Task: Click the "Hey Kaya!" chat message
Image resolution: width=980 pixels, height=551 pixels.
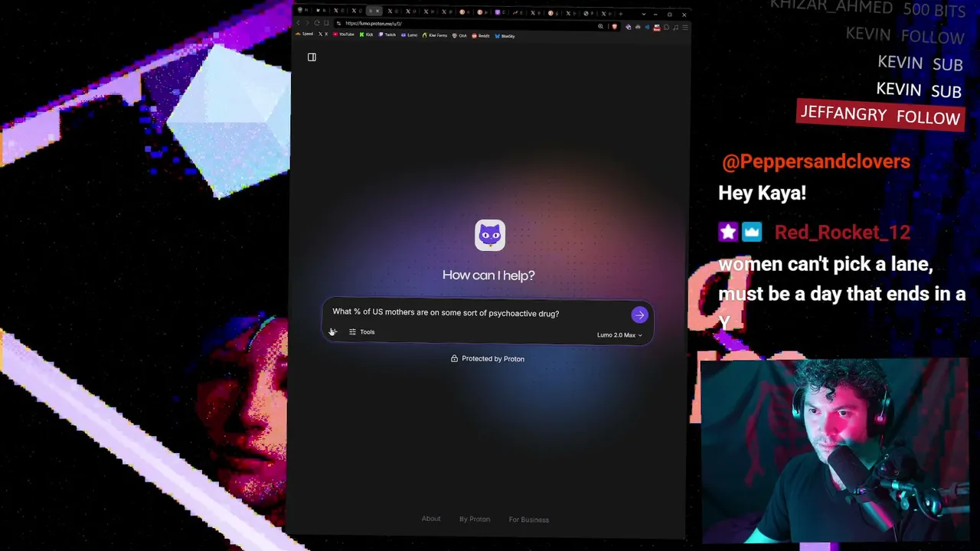Action: [763, 193]
